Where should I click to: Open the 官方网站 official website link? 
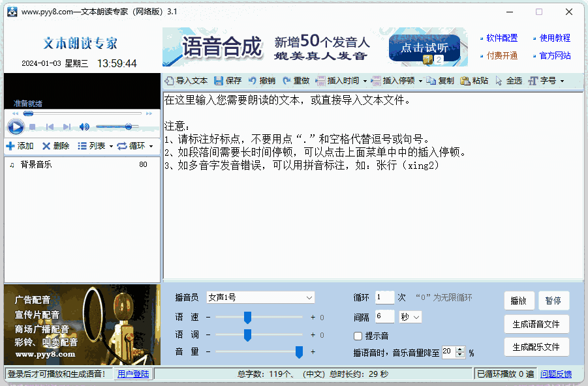pyautogui.click(x=555, y=55)
